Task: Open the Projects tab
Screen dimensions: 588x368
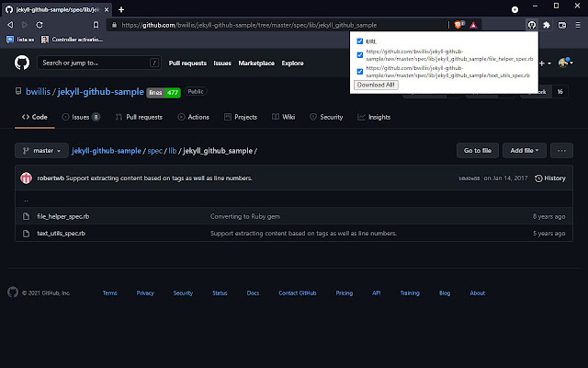Action: tap(241, 117)
